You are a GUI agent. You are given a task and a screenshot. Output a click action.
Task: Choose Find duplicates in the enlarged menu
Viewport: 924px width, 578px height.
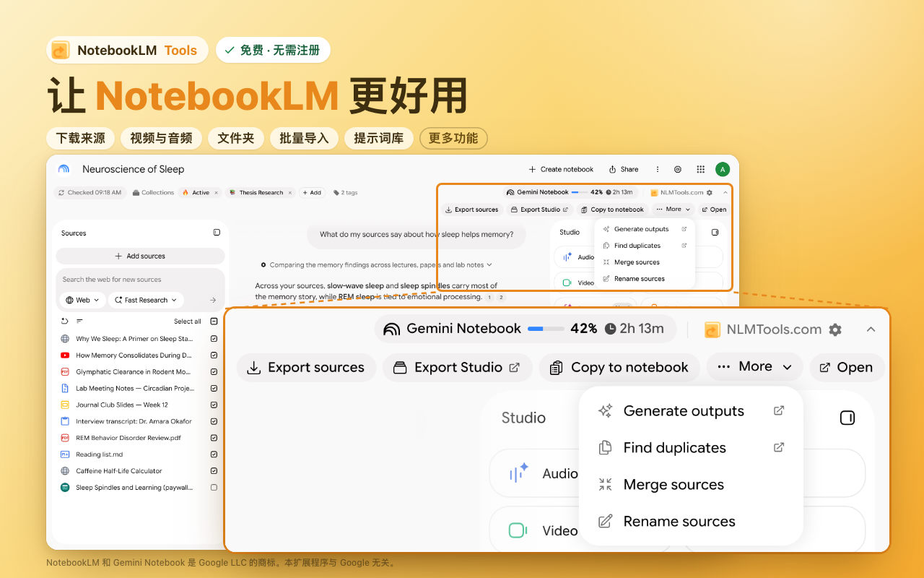(x=692, y=448)
